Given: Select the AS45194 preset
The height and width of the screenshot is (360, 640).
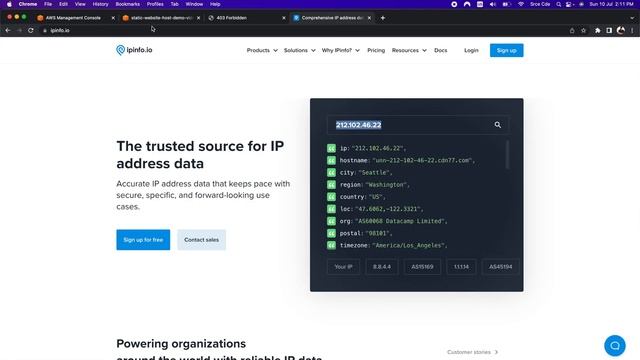Looking at the screenshot, I should point(500,267).
